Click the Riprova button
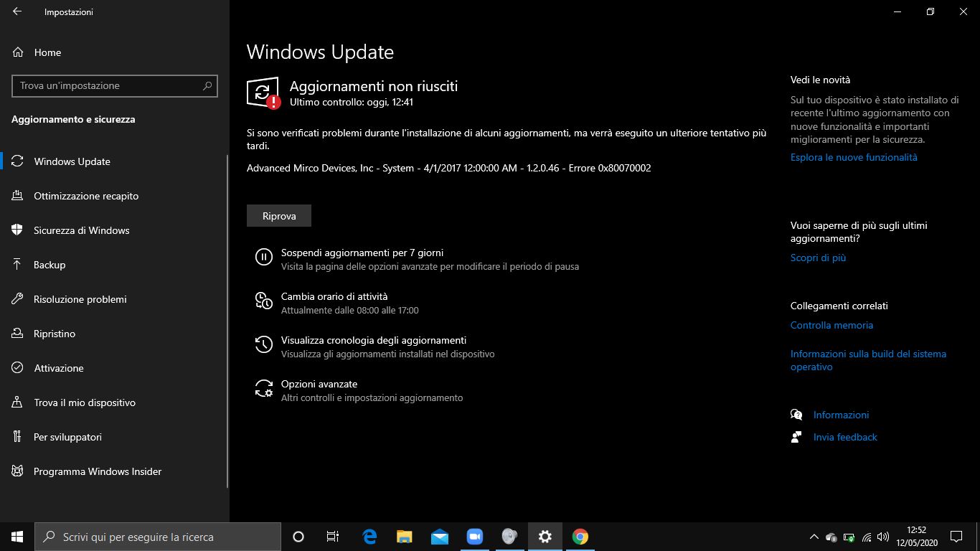 (x=279, y=216)
